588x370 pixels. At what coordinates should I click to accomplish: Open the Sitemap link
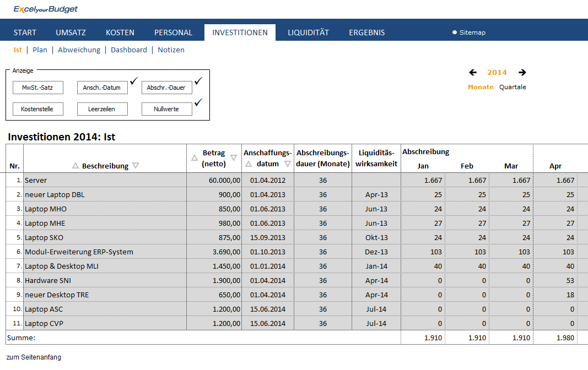click(472, 32)
